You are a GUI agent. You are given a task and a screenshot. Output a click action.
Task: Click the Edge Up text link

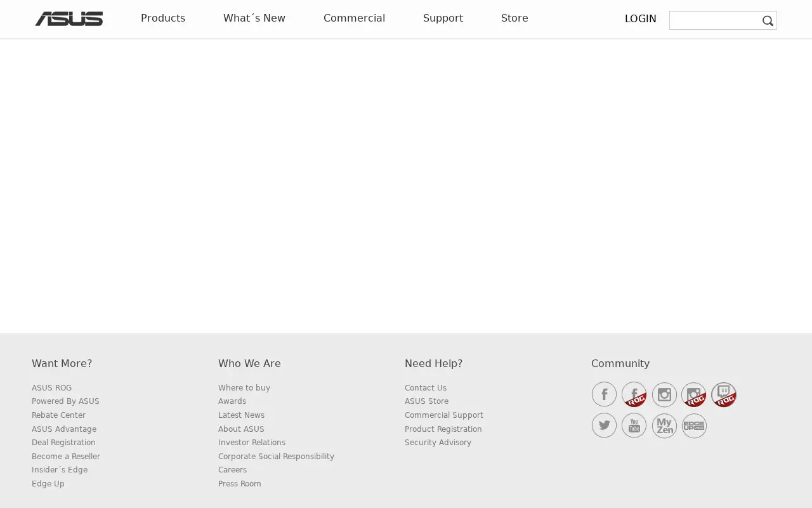click(48, 484)
